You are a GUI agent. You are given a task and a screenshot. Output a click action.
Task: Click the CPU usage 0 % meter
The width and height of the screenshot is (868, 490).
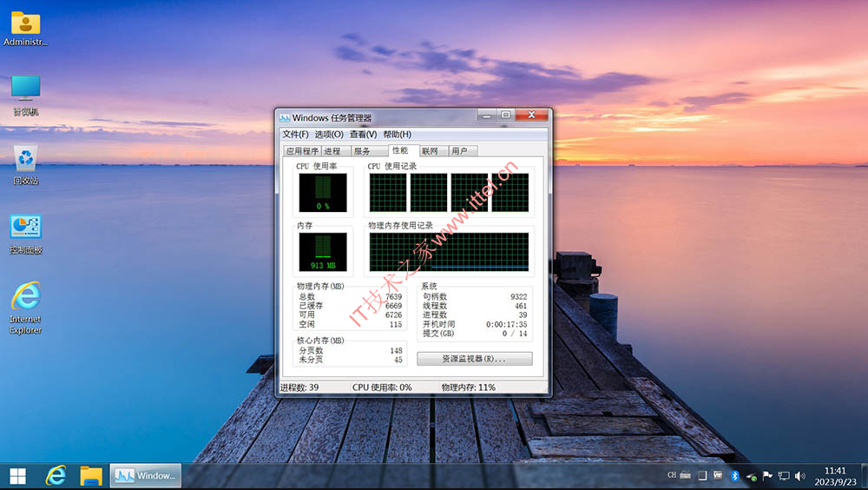point(323,192)
